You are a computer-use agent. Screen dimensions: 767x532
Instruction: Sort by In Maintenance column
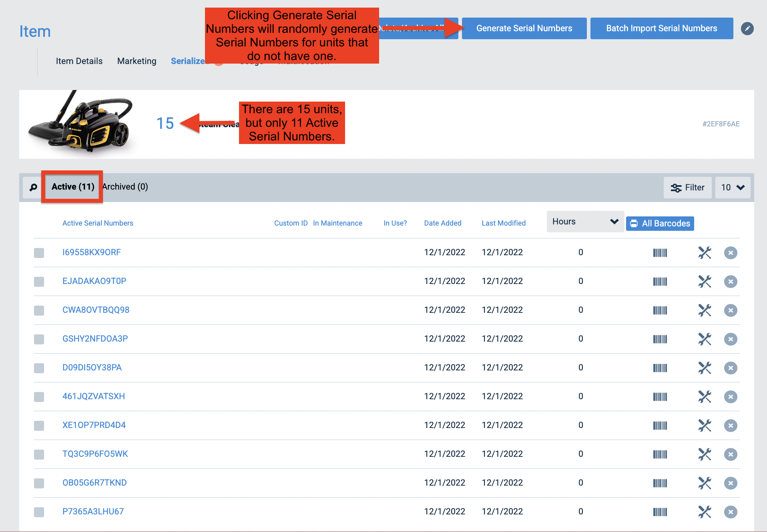[337, 223]
